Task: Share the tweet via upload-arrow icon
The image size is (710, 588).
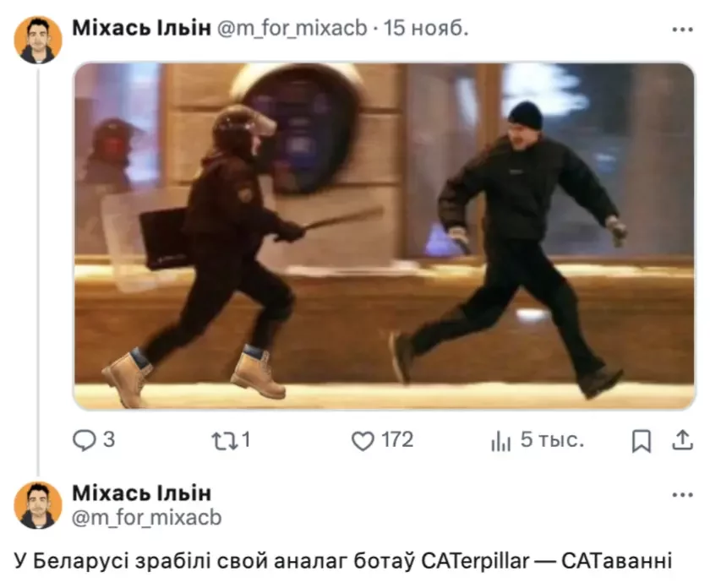Action: [682, 440]
